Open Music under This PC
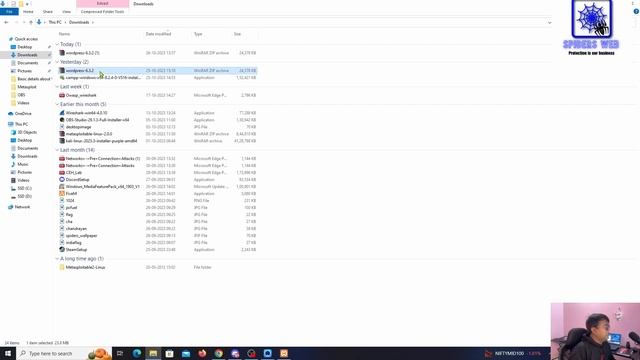640x360 pixels. pos(23,164)
